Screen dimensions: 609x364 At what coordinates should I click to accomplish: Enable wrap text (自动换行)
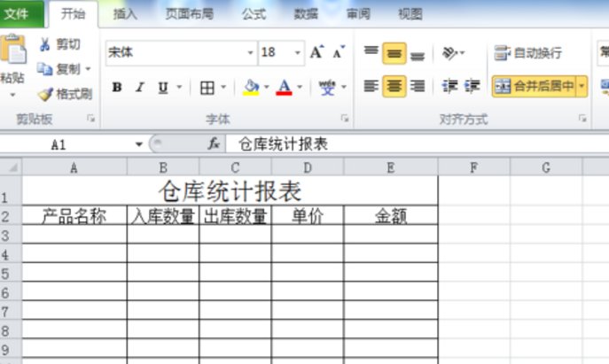click(528, 53)
